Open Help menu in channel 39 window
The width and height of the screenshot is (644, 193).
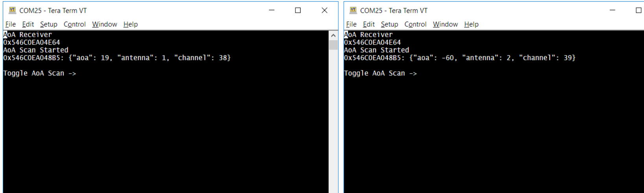(x=471, y=24)
